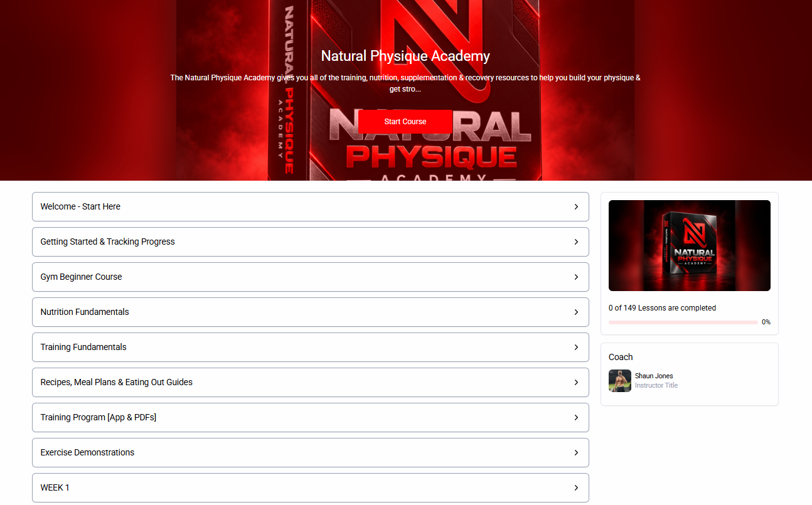Select Training Program [App & PDFs] title
Screen dimensions: 812x505
98,417
